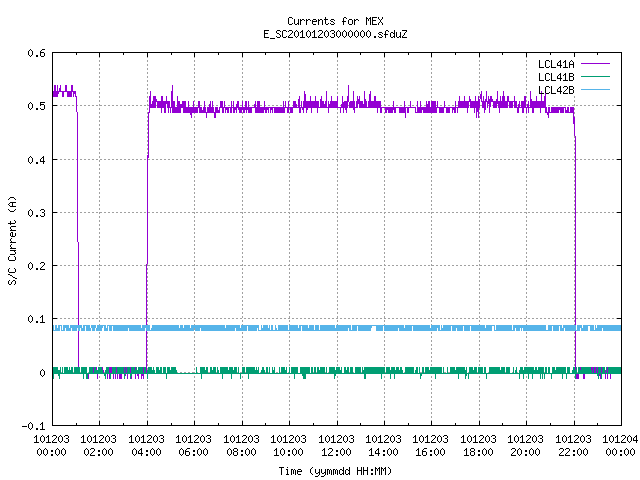
Task: Pick the green LCL41B legend line sample
Action: (595, 76)
